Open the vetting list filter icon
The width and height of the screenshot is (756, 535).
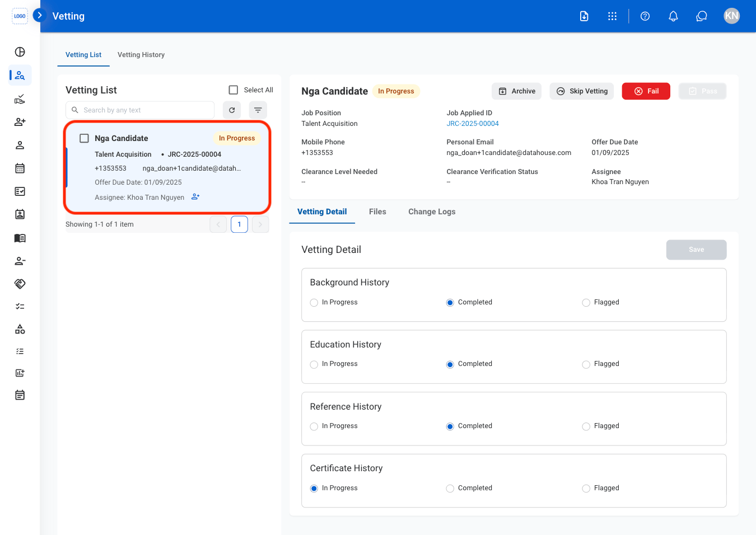click(258, 110)
